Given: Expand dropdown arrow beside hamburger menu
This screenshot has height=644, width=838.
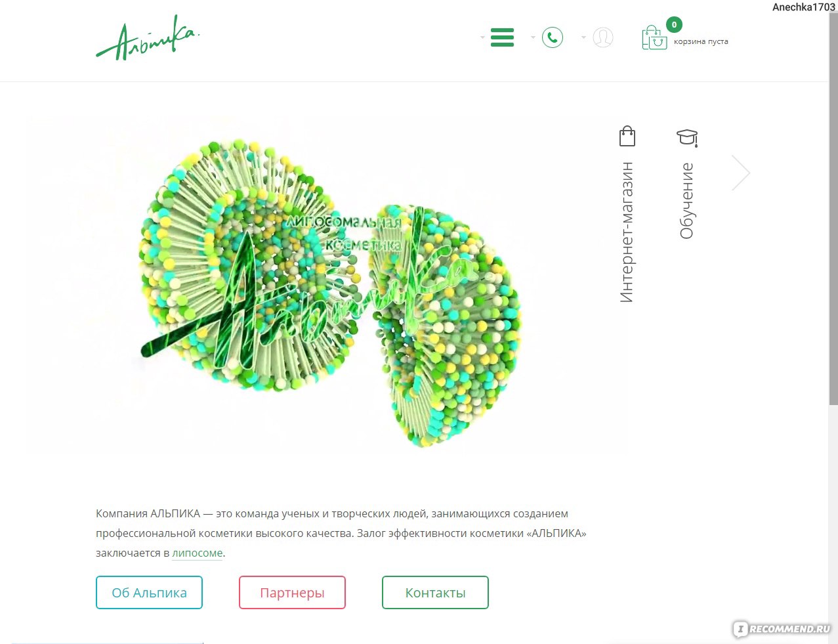Looking at the screenshot, I should click(482, 37).
